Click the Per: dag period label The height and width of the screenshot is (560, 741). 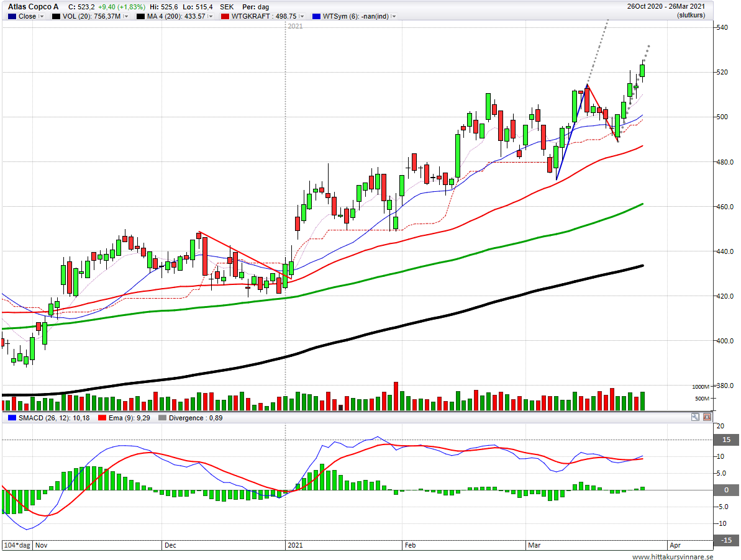[x=256, y=7]
